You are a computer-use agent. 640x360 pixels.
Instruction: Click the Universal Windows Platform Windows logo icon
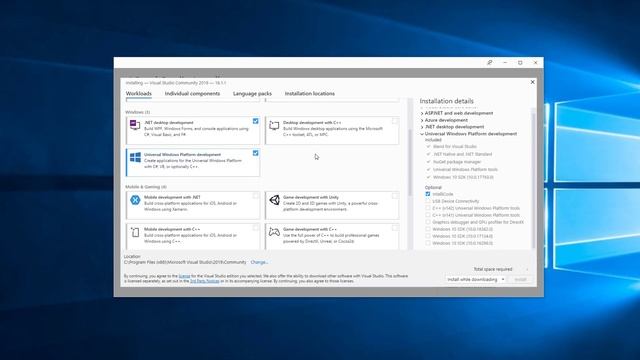coord(135,157)
